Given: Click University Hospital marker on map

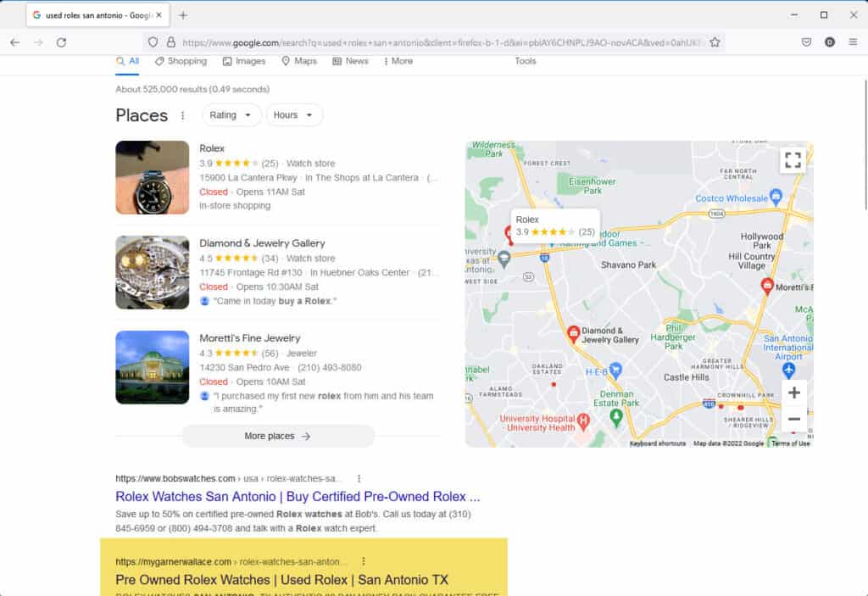Looking at the screenshot, I should [x=583, y=423].
